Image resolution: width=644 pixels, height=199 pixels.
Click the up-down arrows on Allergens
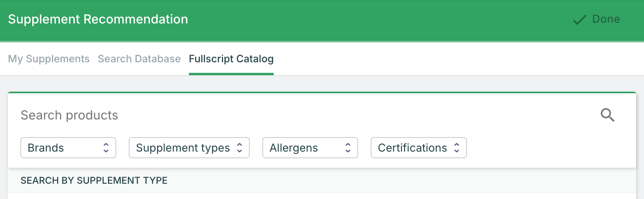[x=348, y=148]
